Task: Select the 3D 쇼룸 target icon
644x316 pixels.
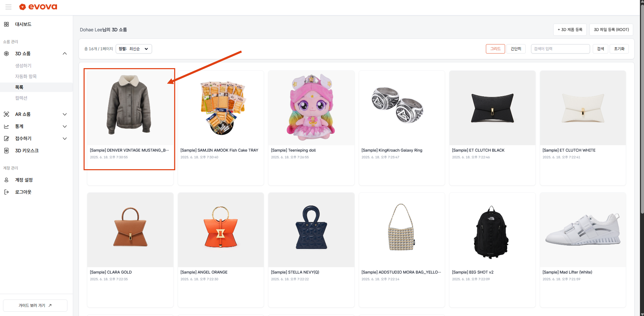Action: 6,54
